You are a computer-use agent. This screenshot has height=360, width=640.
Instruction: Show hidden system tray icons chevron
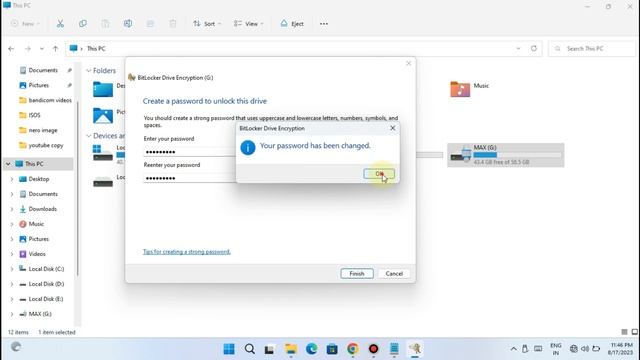[513, 349]
